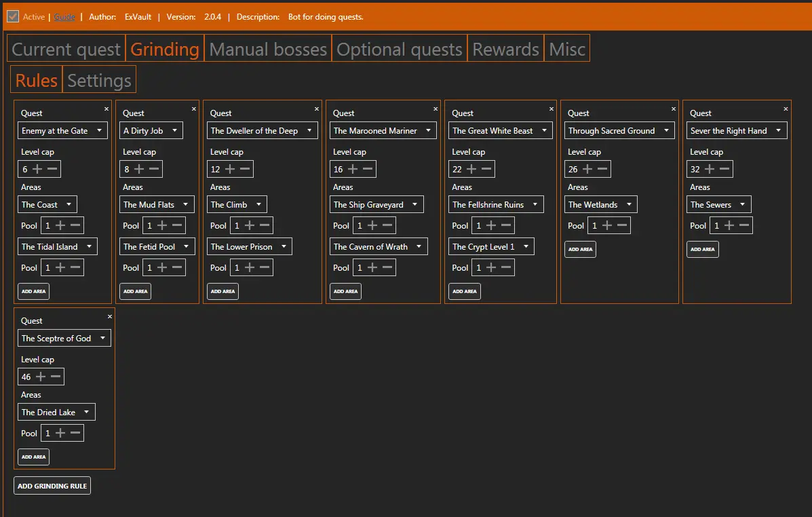This screenshot has width=812, height=517.
Task: Change The Coast area dropdown
Action: (47, 205)
